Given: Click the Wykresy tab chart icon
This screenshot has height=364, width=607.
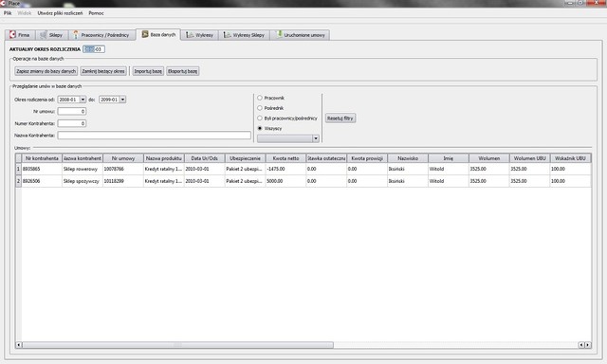Looking at the screenshot, I should (190, 35).
